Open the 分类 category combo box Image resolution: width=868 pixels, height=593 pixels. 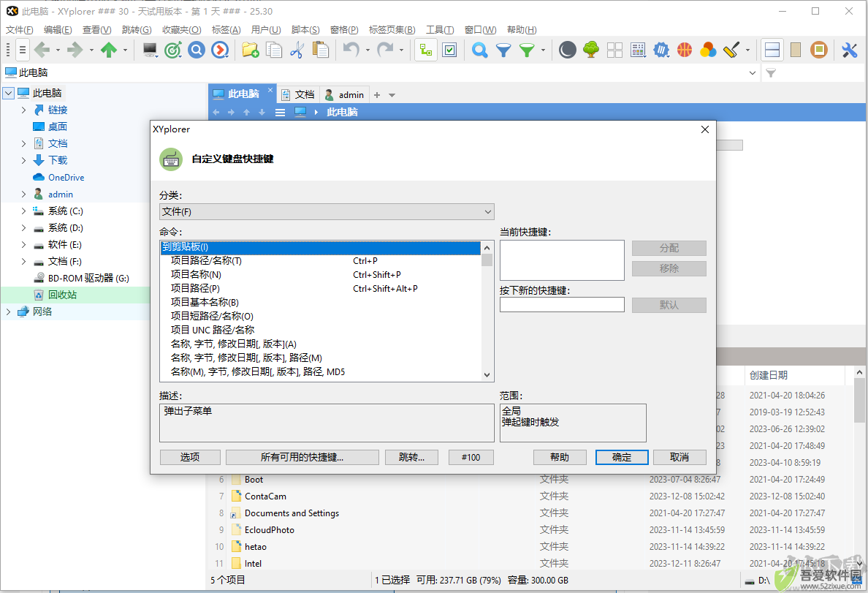pyautogui.click(x=327, y=212)
